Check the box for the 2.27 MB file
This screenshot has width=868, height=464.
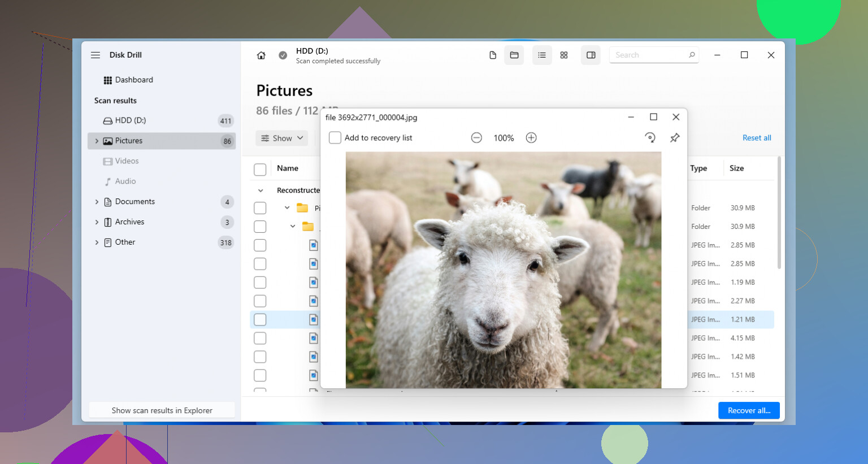[260, 301]
